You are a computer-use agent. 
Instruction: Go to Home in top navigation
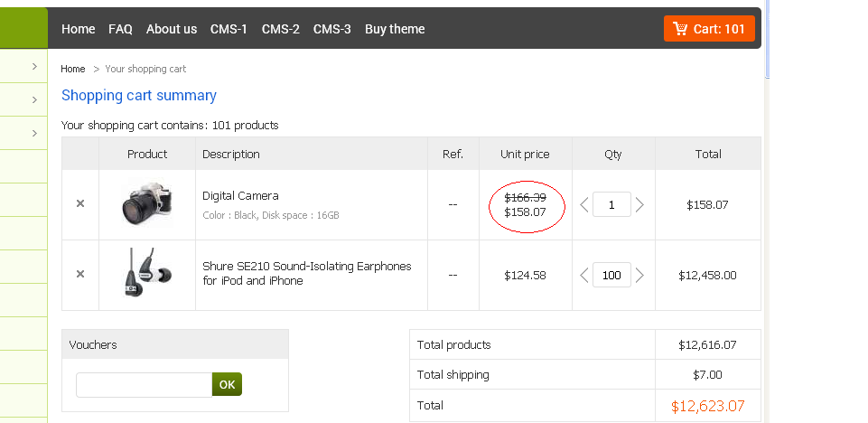(x=79, y=29)
